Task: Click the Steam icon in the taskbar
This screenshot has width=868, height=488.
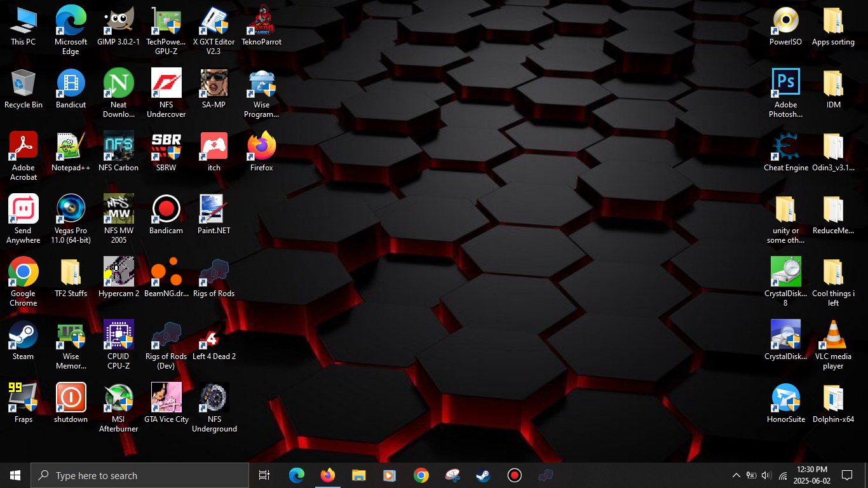Action: point(483,475)
